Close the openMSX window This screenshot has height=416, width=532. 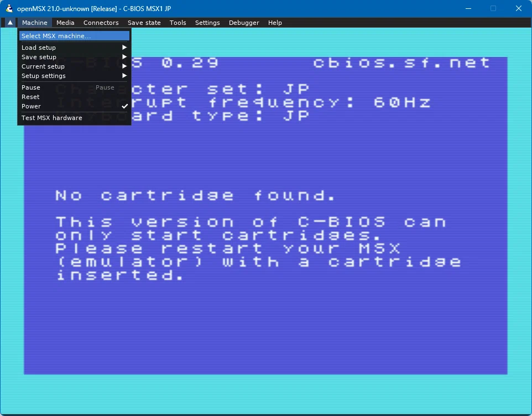pyautogui.click(x=518, y=8)
